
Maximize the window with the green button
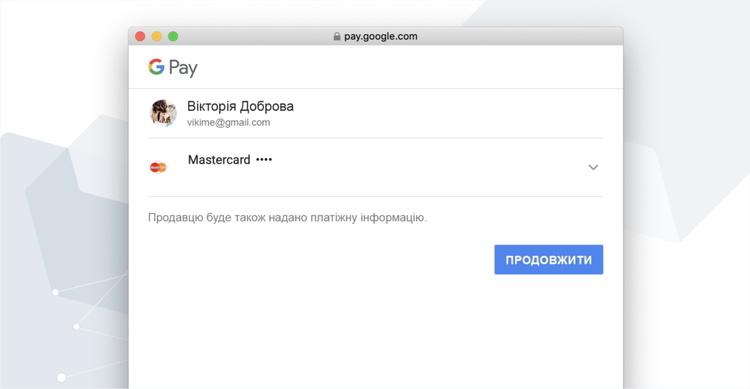(x=173, y=36)
